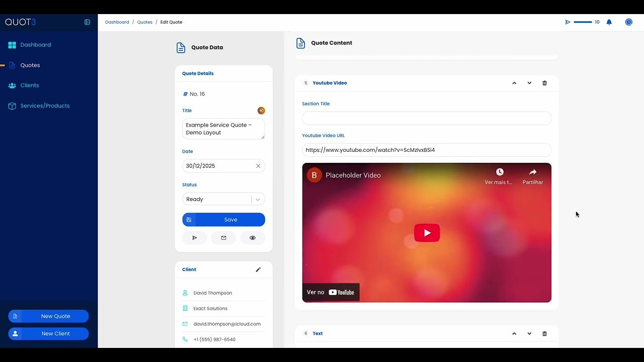Viewport: 644px width, 362px height.
Task: Click the Placeholder Video title
Action: tap(353, 175)
